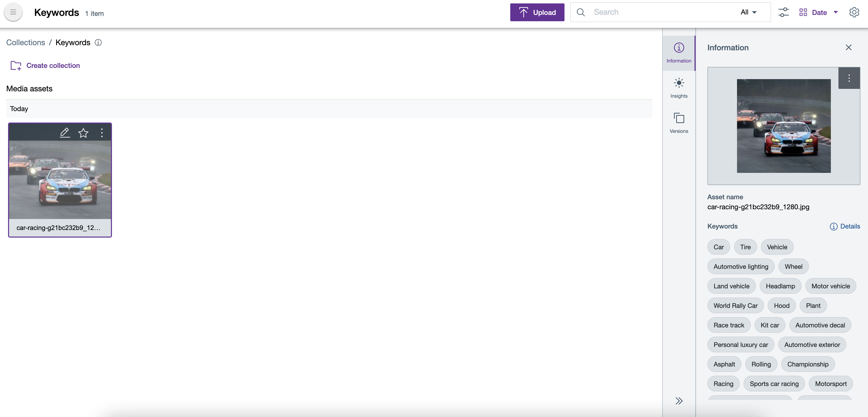Screen dimensions: 868x417
Task: Open asset settings gear icon
Action: tap(854, 12)
